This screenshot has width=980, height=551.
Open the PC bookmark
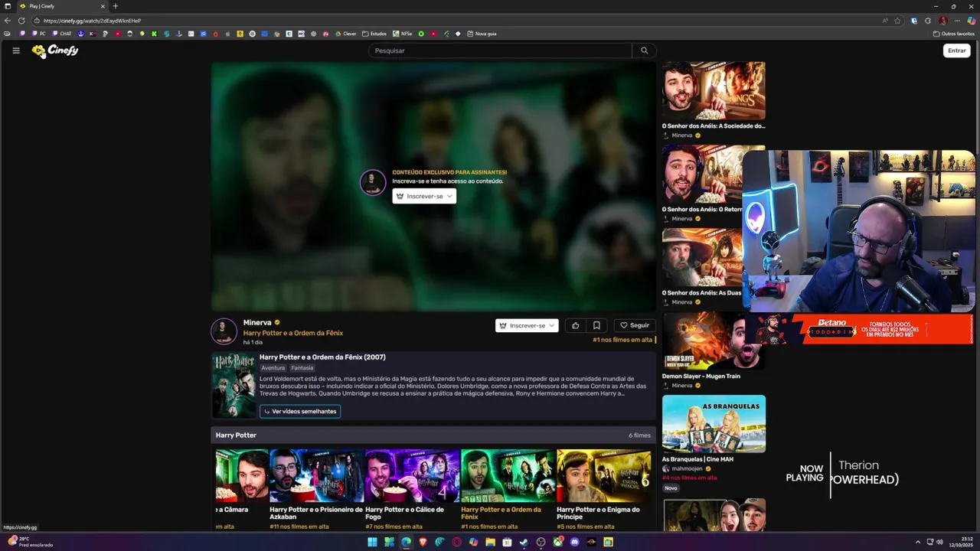pyautogui.click(x=39, y=34)
